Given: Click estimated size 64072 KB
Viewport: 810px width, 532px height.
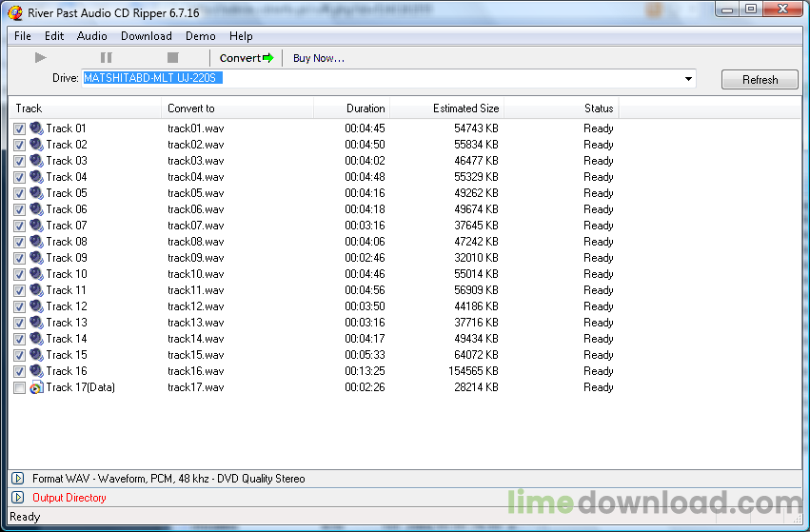Looking at the screenshot, I should click(476, 355).
